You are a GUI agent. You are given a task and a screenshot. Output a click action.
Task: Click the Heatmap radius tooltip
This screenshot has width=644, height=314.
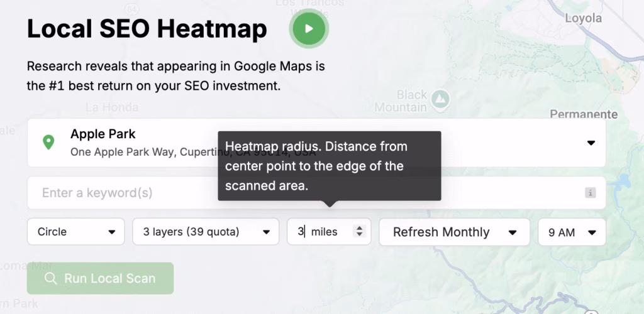[x=329, y=166]
